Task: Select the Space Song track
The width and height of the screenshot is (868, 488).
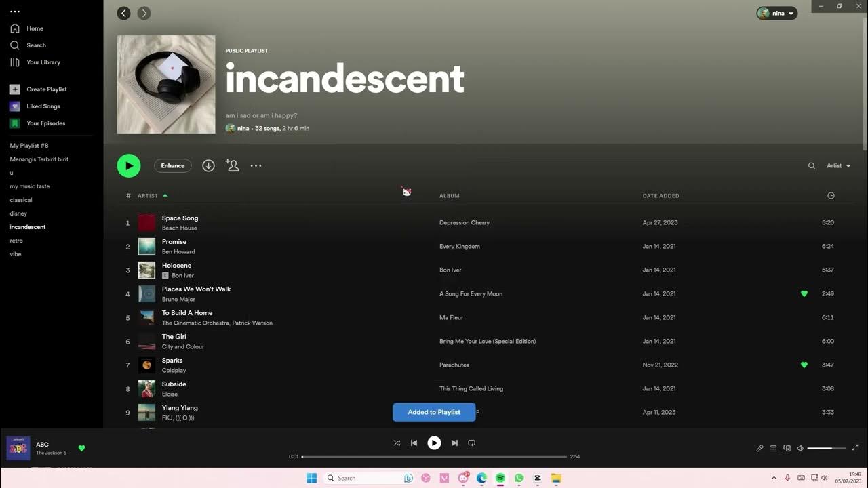Action: coord(180,218)
